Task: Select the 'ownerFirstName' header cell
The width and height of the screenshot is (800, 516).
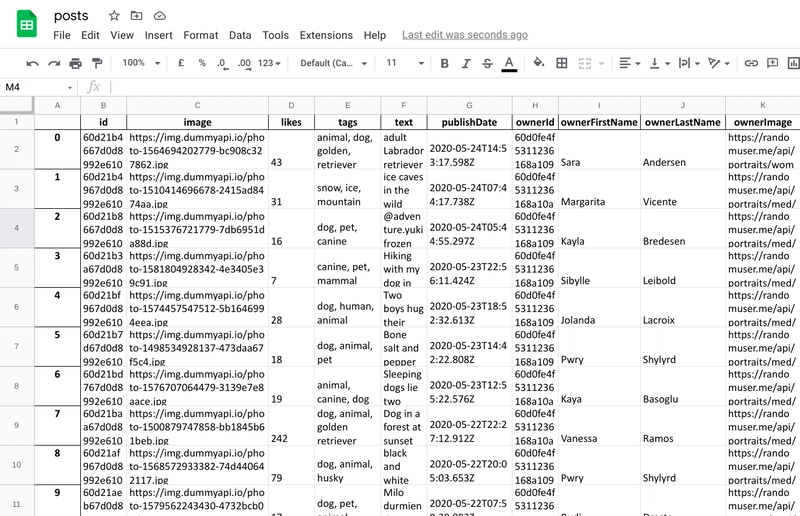Action: tap(599, 122)
